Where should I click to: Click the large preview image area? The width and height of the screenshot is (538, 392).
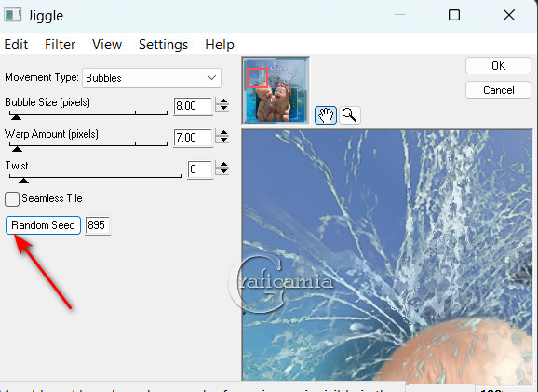click(387, 255)
